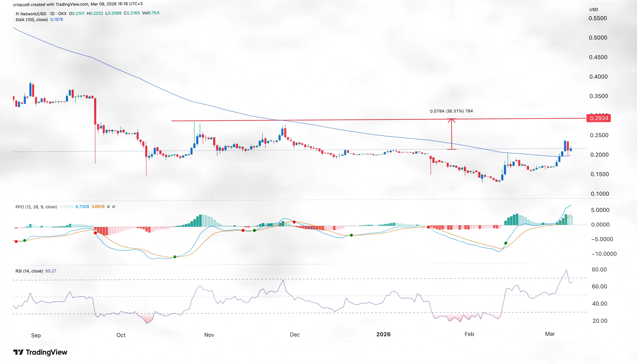Click the left ∅ symbol in PPO legend
Image resolution: width=637 pixels, height=364 pixels.
[x=108, y=207]
